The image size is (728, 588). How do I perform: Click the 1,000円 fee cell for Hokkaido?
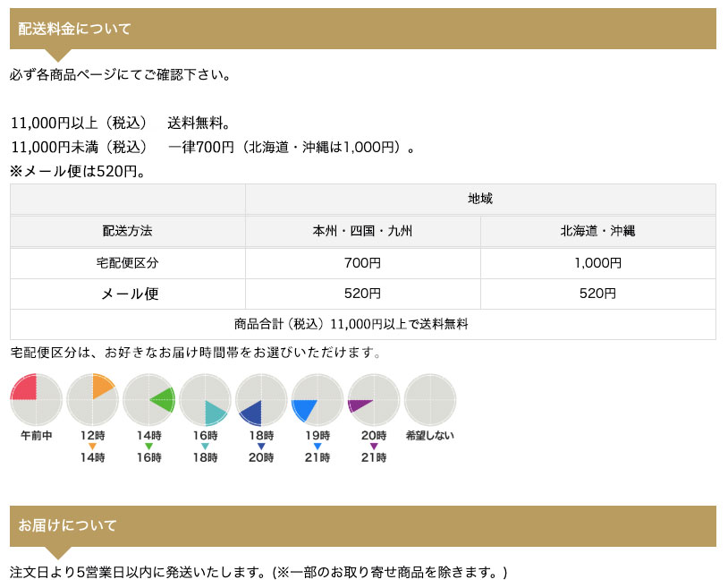click(597, 263)
